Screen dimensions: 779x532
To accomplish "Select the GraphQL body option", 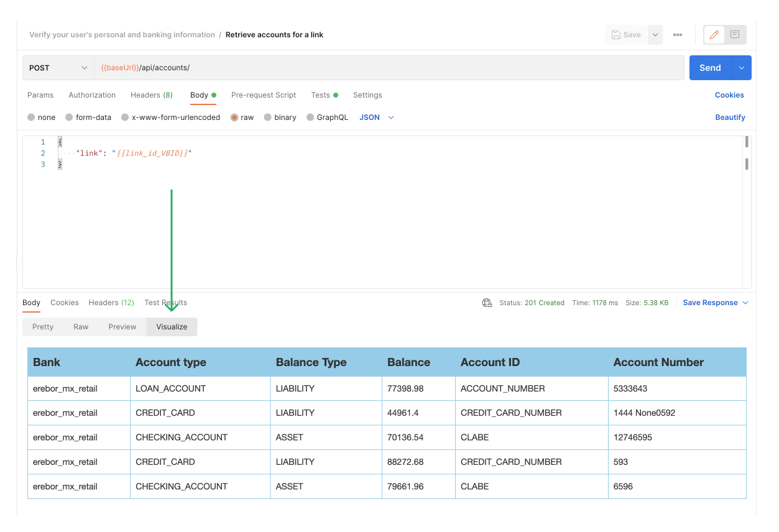I will [327, 117].
